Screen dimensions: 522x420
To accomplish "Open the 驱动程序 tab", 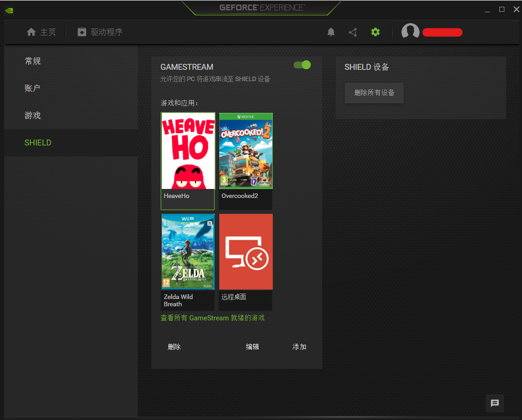I will pos(100,32).
